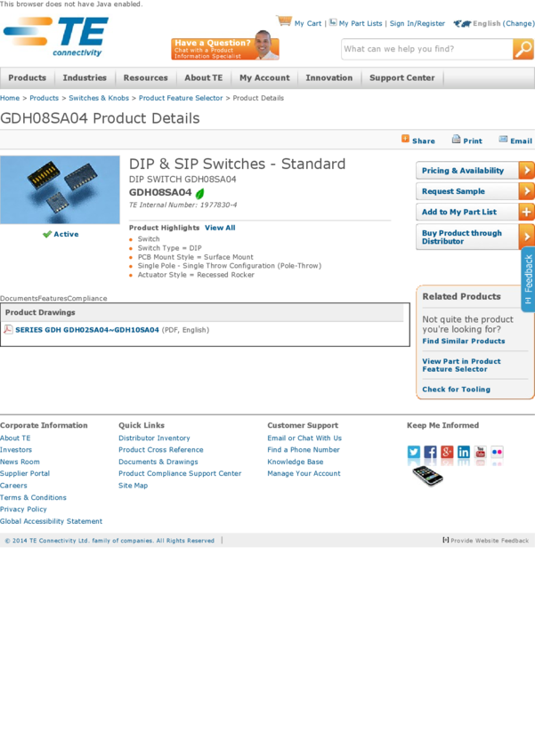
Task: Go to Switches & Knobs breadcrumb
Action: (x=99, y=98)
